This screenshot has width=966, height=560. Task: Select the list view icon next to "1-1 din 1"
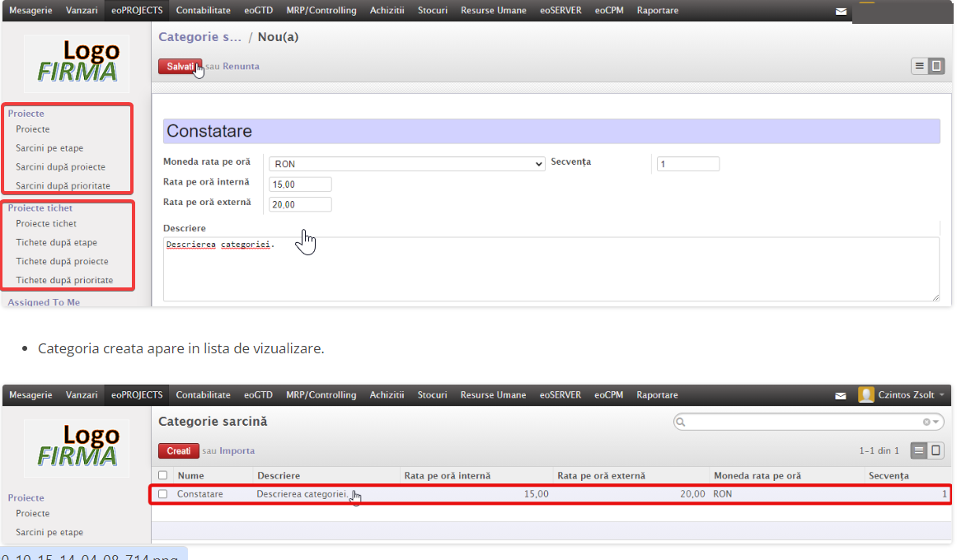[x=920, y=450]
